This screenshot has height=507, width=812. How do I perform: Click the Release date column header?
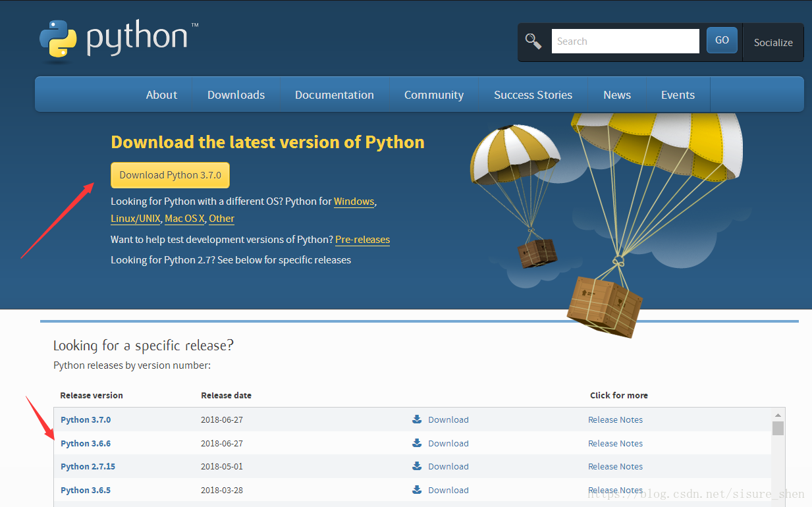tap(226, 395)
